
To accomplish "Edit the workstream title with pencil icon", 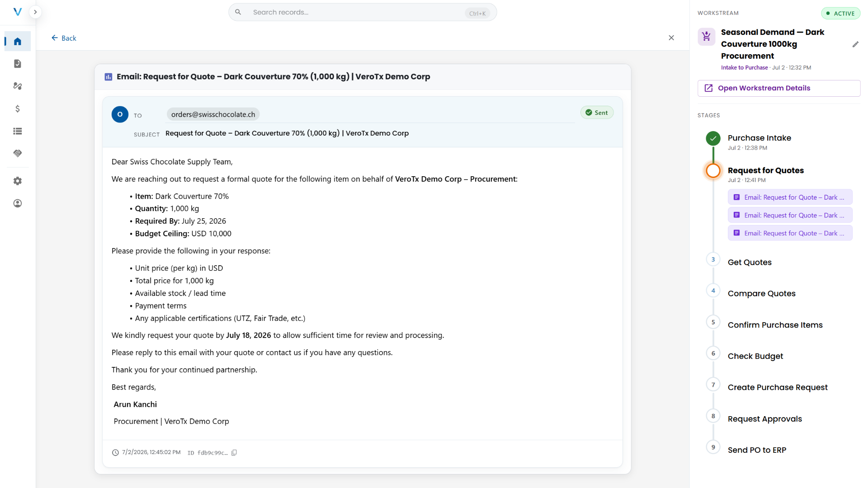I will (855, 44).
